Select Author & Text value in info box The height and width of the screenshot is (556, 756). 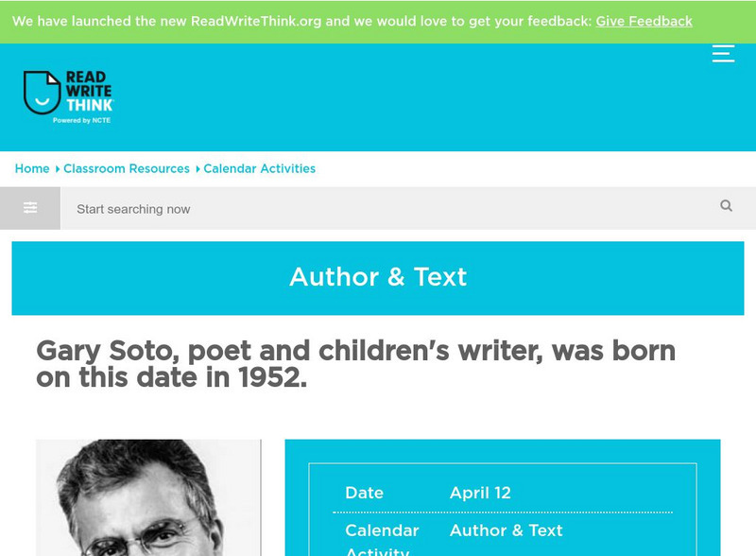coord(506,530)
